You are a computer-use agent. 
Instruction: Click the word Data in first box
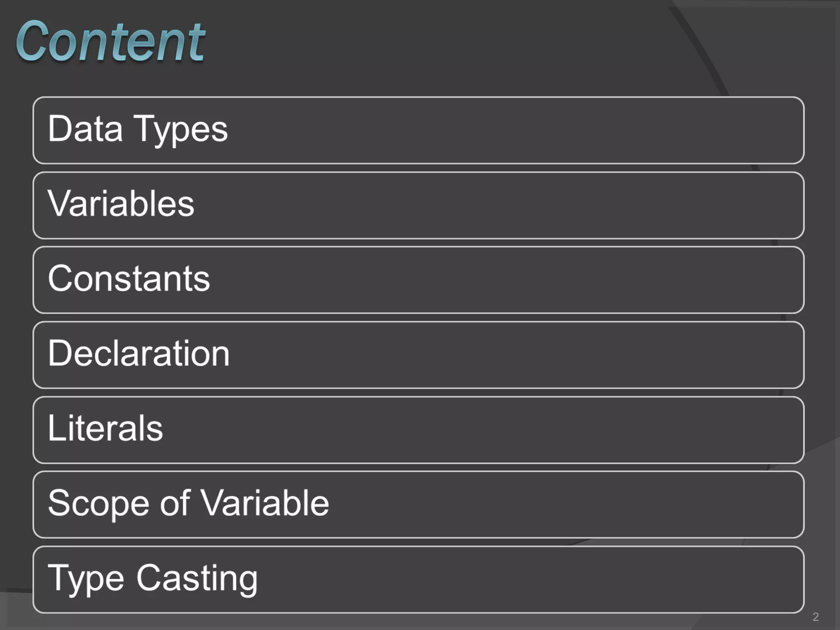tap(85, 128)
